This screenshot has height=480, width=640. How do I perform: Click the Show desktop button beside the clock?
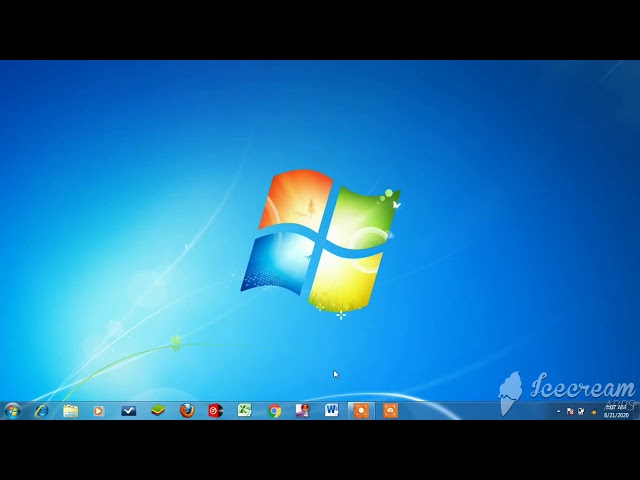pyautogui.click(x=636, y=411)
